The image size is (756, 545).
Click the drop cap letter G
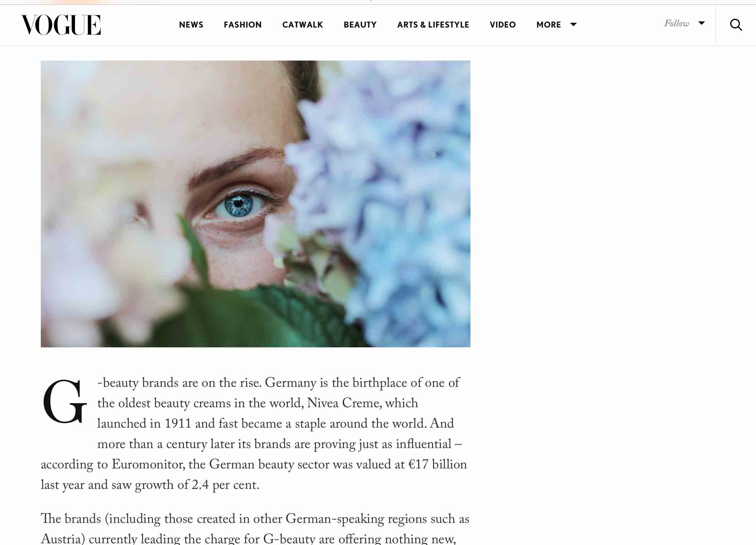coord(65,402)
